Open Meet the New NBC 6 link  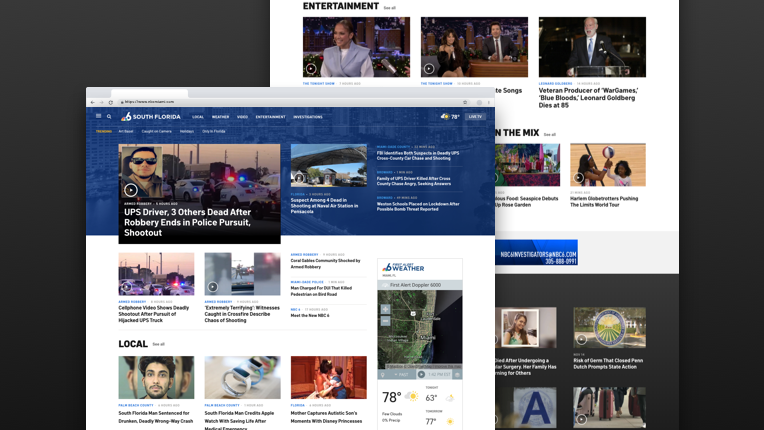click(310, 316)
